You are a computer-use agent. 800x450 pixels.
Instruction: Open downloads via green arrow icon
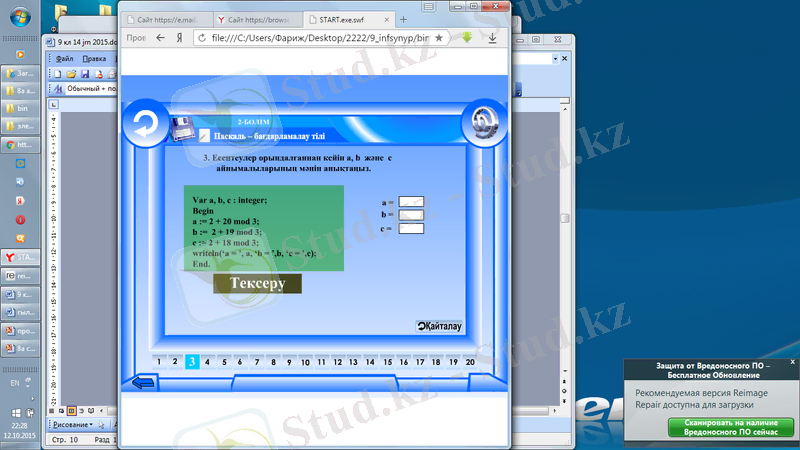[466, 38]
